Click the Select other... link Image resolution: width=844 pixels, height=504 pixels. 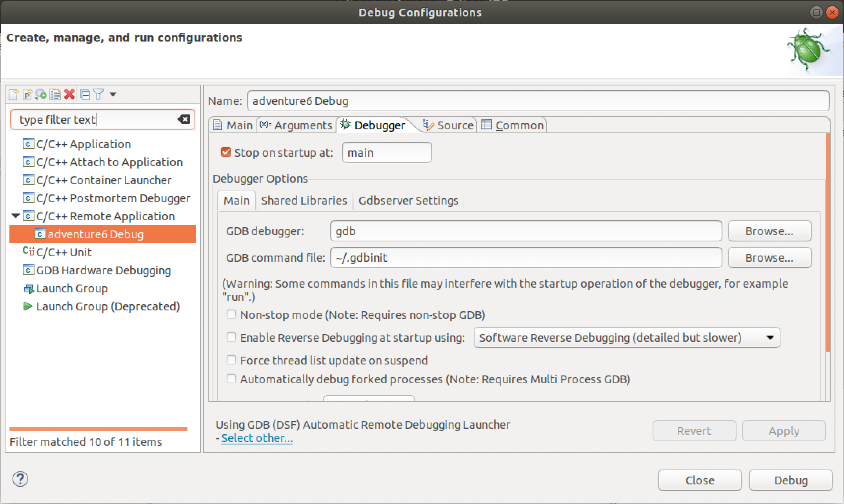pyautogui.click(x=257, y=438)
